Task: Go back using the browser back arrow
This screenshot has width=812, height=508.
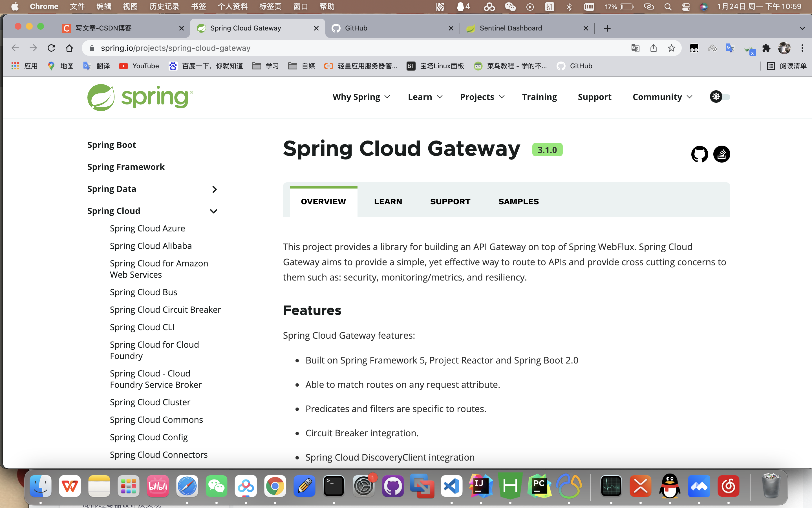Action: click(15, 48)
